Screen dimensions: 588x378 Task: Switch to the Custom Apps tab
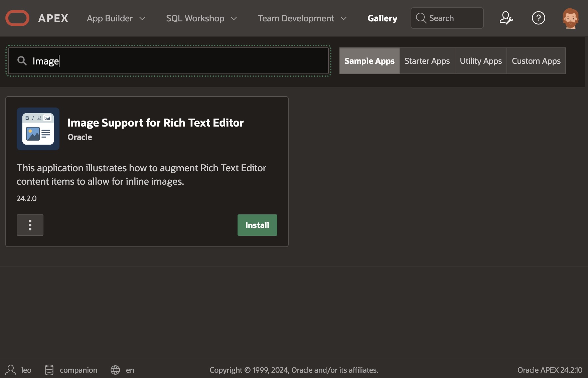click(x=536, y=61)
